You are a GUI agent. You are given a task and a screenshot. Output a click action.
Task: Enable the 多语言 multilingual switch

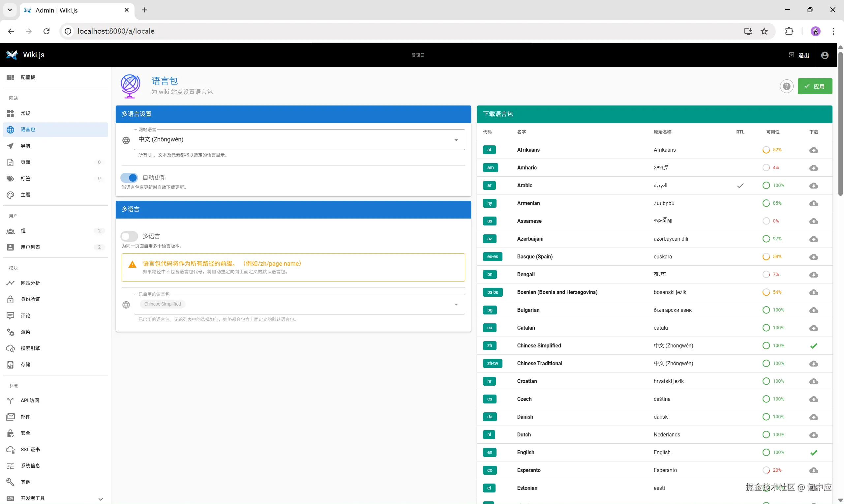click(129, 236)
